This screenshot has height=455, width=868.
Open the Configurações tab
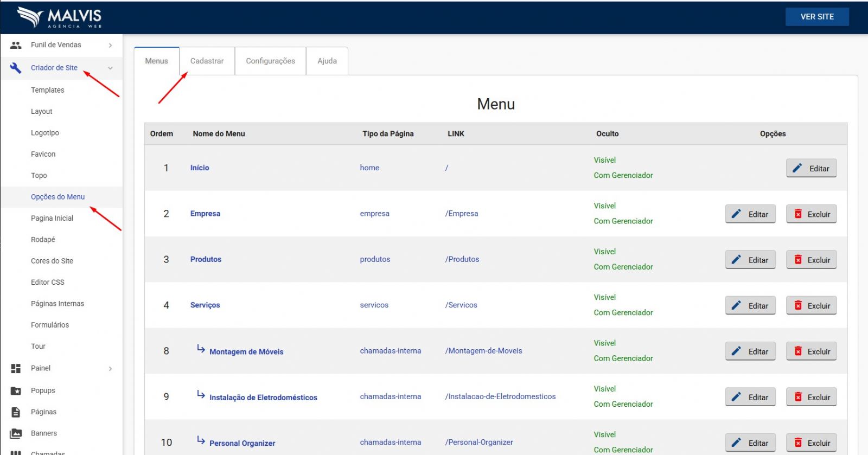coord(270,61)
